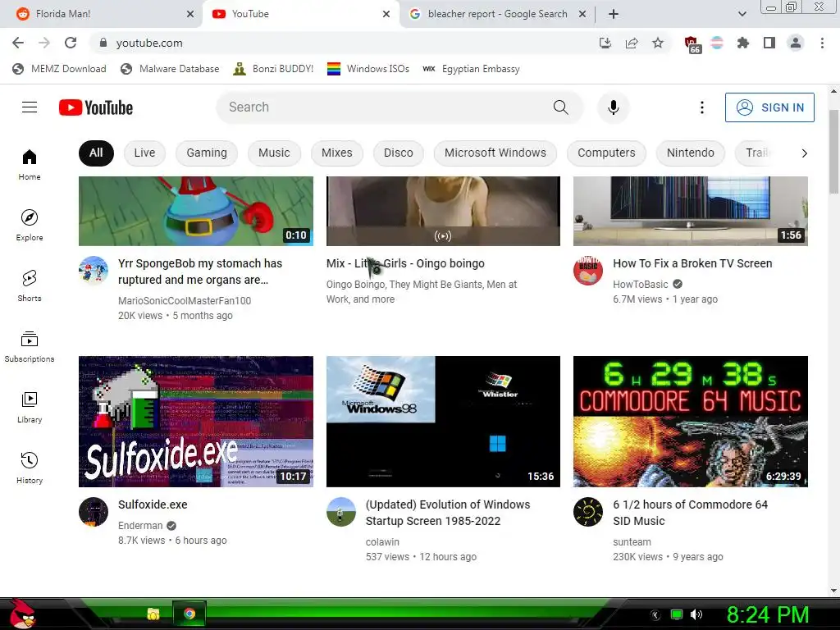Image resolution: width=840 pixels, height=630 pixels.
Task: Toggle the browser side panel icon
Action: (x=769, y=43)
